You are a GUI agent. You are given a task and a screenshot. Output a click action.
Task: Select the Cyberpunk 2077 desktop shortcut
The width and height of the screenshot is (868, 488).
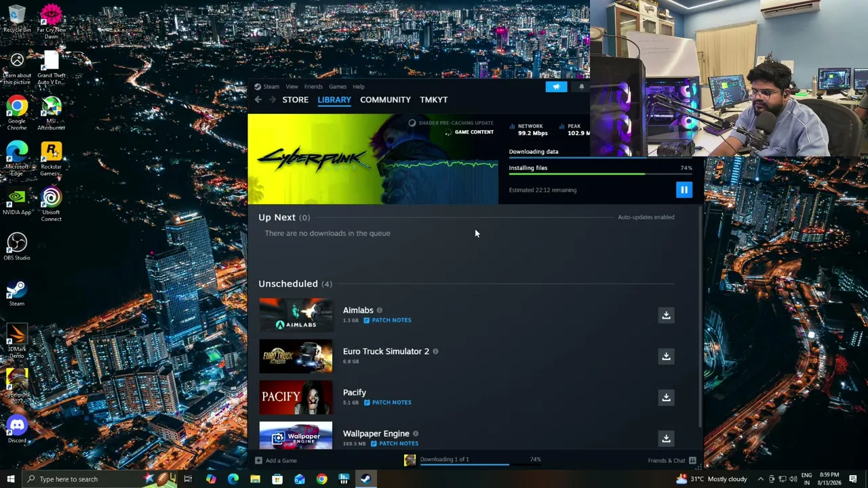click(17, 387)
